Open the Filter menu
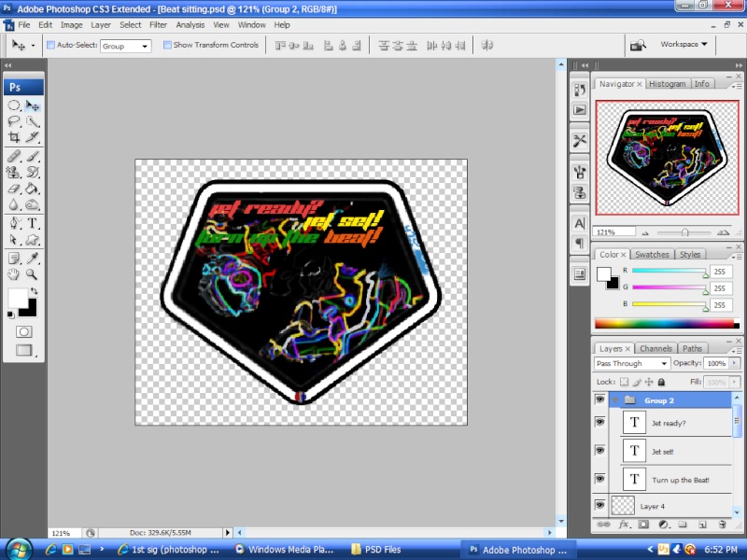 [158, 25]
